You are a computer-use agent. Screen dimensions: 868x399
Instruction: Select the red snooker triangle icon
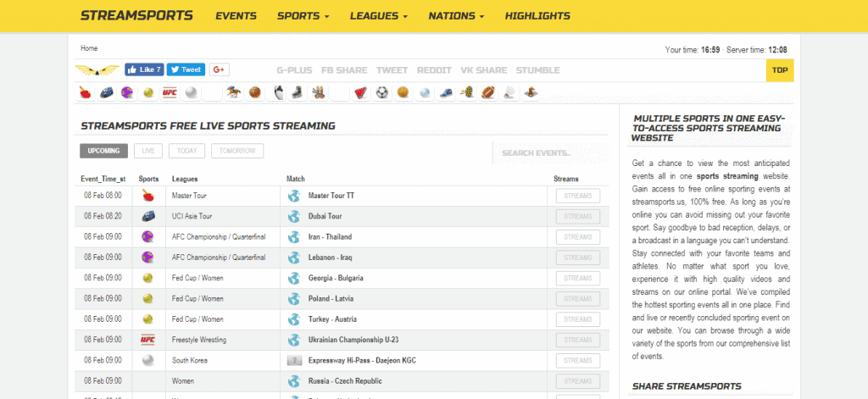[361, 93]
